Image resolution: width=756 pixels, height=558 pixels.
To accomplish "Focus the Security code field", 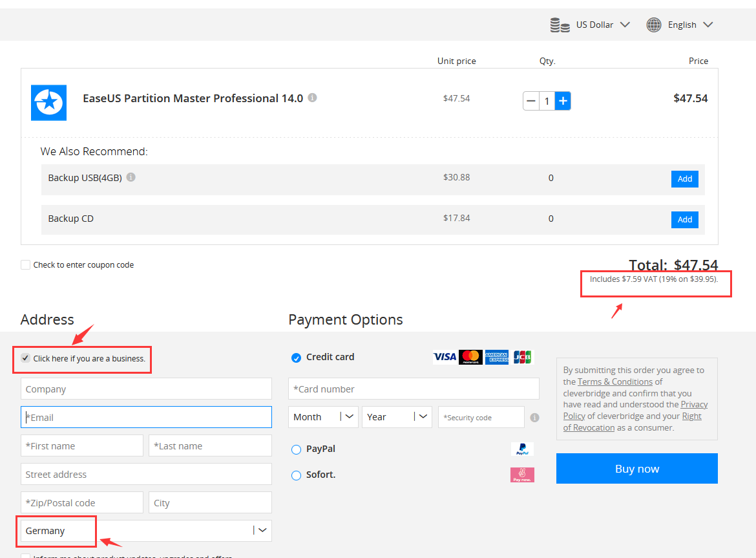I will point(481,417).
